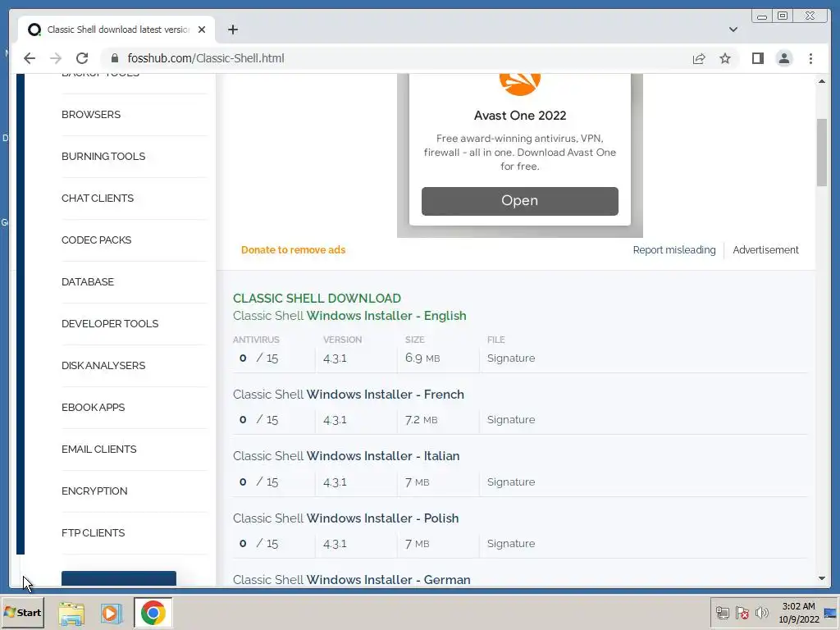
Task: Reload the page with the refresh icon
Action: [x=82, y=58]
